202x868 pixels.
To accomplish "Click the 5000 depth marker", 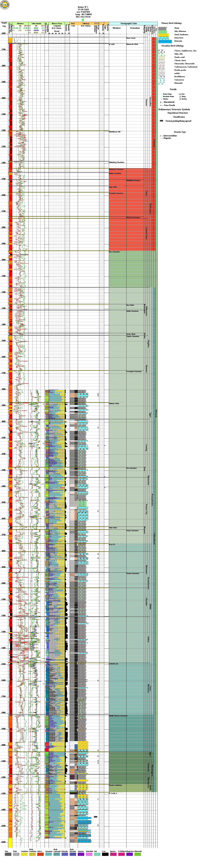I will [3, 583].
